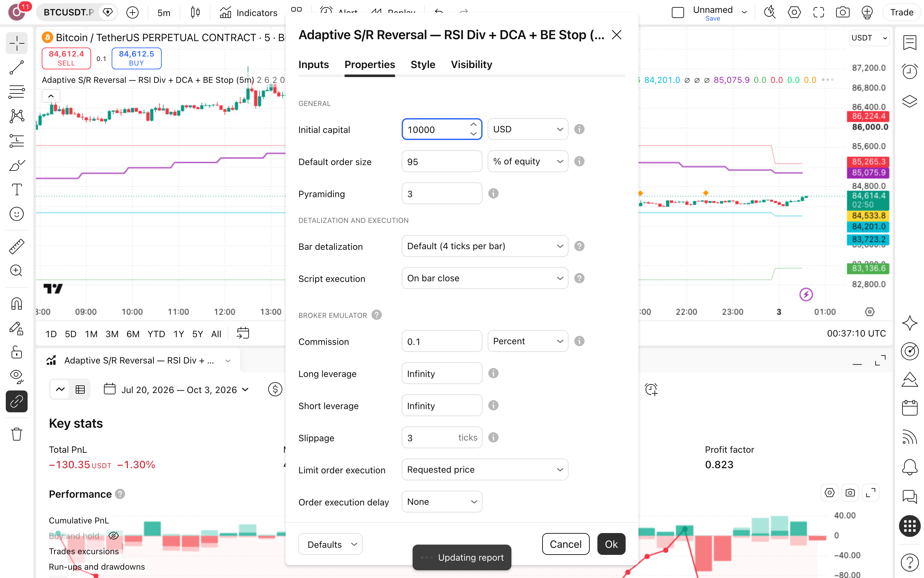Click the Pyramiding input field
924x578 pixels.
pyautogui.click(x=442, y=193)
